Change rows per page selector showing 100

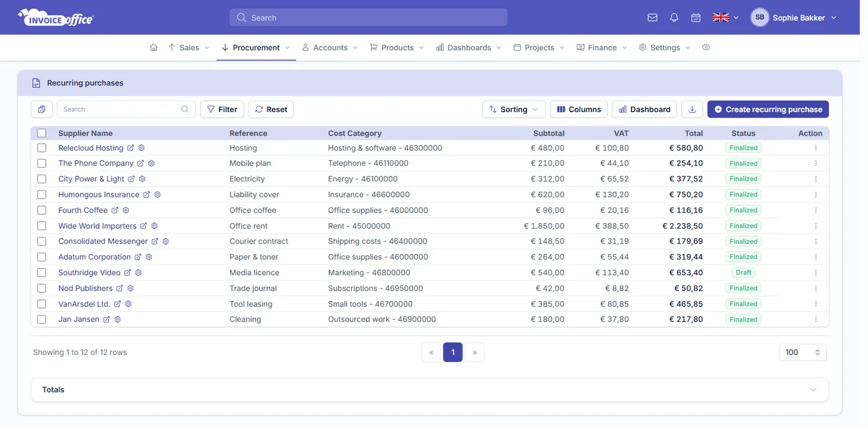[x=802, y=352]
